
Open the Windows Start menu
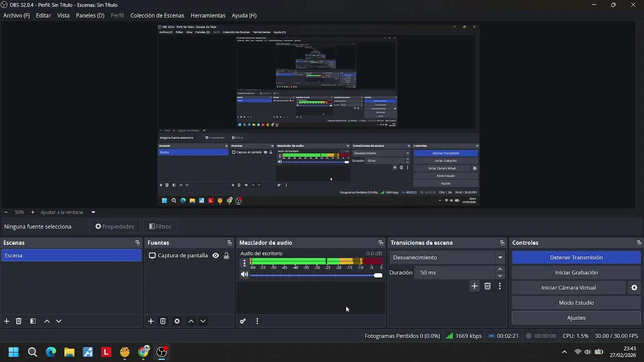click(14, 352)
